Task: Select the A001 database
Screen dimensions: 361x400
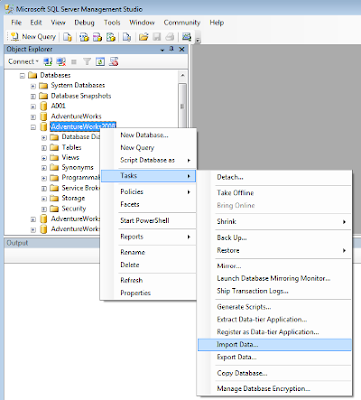Action: pyautogui.click(x=58, y=106)
